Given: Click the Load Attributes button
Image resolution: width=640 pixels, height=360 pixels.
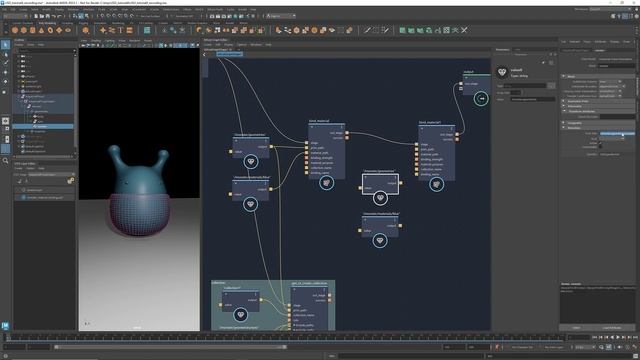Looking at the screenshot, I should coord(612,328).
